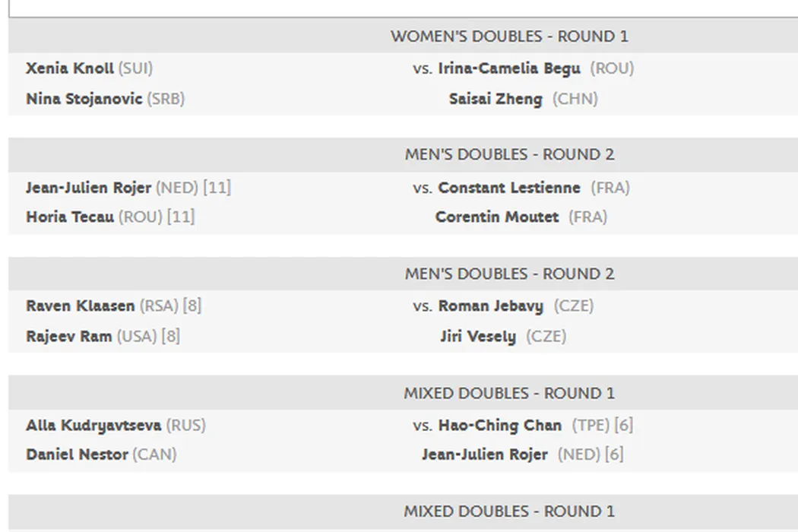Click Daniel Nestor's name
798x532 pixels.
(x=77, y=454)
